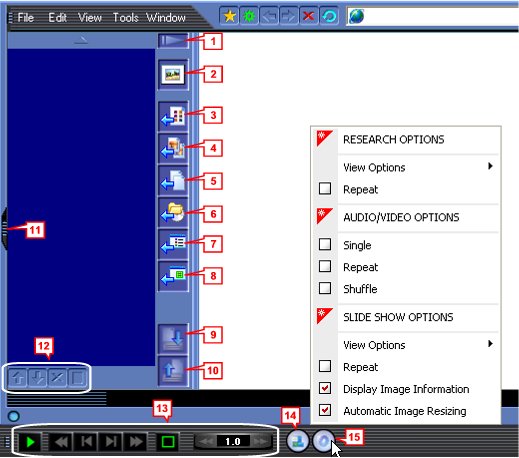
Task: Open the Tools menu
Action: pos(125,17)
